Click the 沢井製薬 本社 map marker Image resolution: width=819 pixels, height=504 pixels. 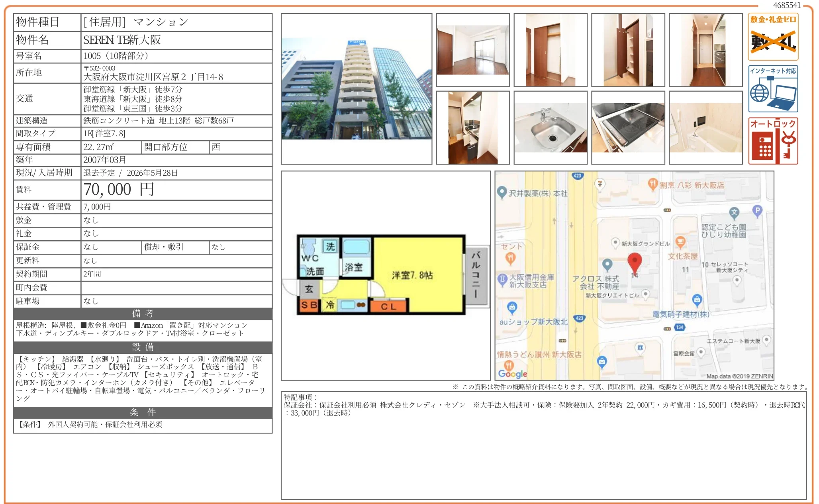click(x=502, y=192)
